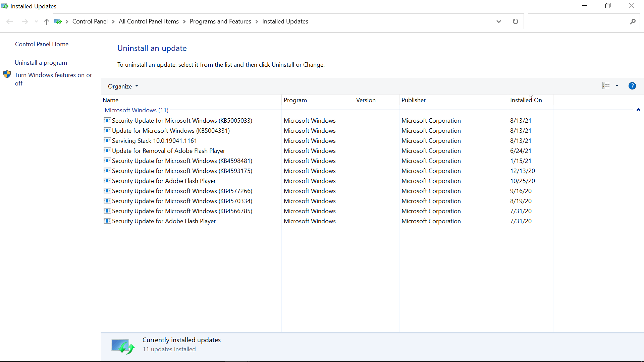Screen dimensions: 644x362
Task: Click the address bar Control Panel icon
Action: 58,21
